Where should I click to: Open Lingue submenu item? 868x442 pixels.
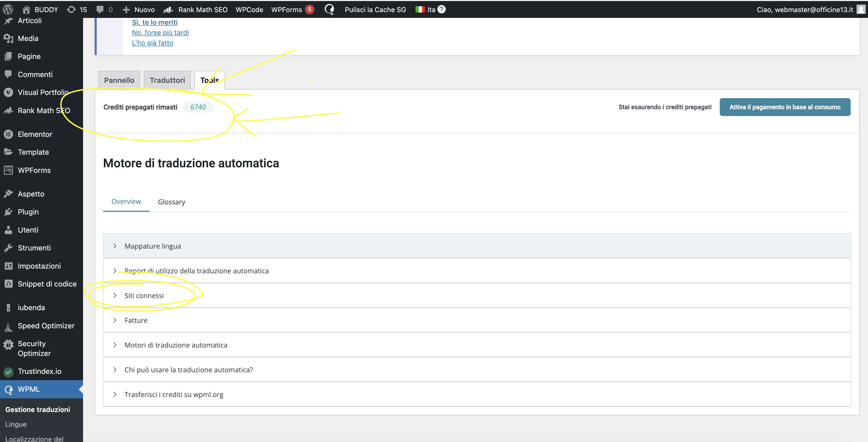[16, 424]
